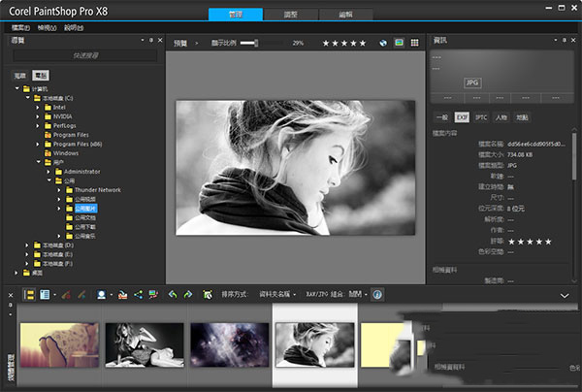Switch to the Edit tab
Image resolution: width=582 pixels, height=392 pixels.
pos(345,15)
